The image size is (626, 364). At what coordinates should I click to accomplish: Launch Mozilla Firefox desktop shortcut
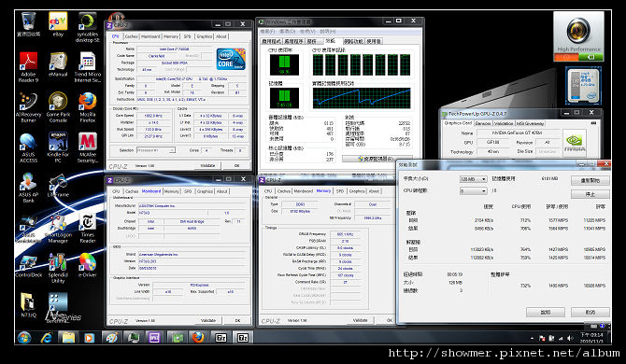pos(88,106)
